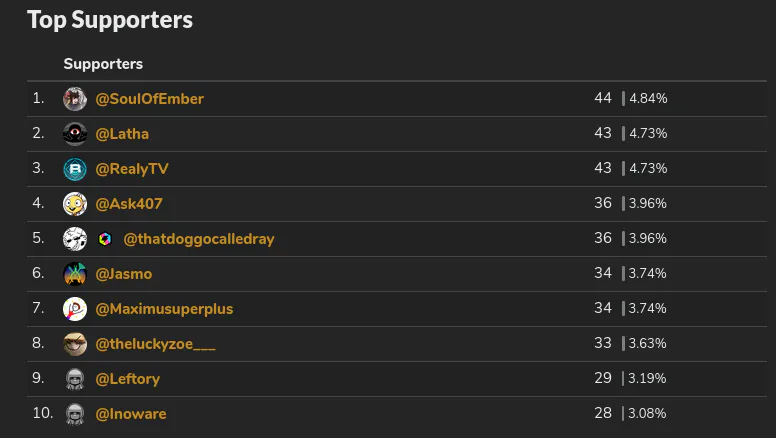This screenshot has height=438, width=776.
Task: Go to @thatdoggocalledray's profile
Action: click(198, 239)
